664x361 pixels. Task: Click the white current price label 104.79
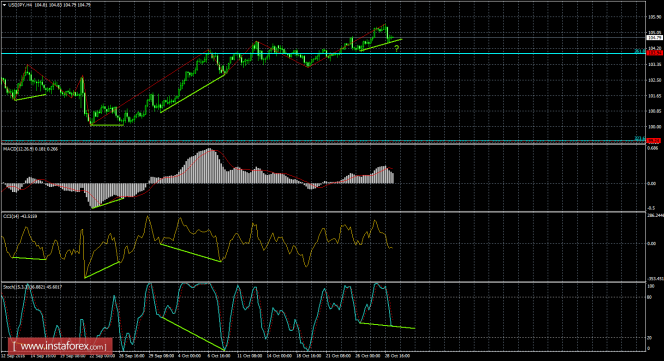[655, 38]
